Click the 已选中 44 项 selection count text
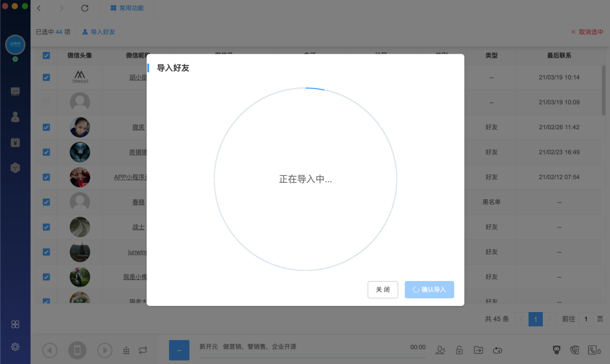The image size is (610, 364). click(53, 32)
